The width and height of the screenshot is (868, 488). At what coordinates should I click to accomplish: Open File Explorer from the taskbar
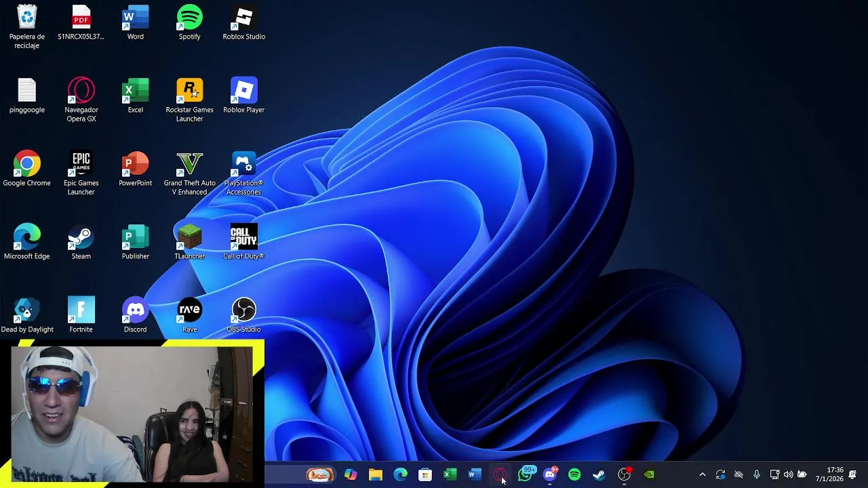coord(376,474)
